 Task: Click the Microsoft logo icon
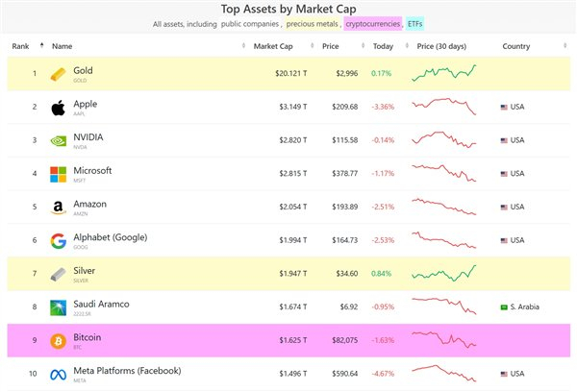tap(59, 175)
